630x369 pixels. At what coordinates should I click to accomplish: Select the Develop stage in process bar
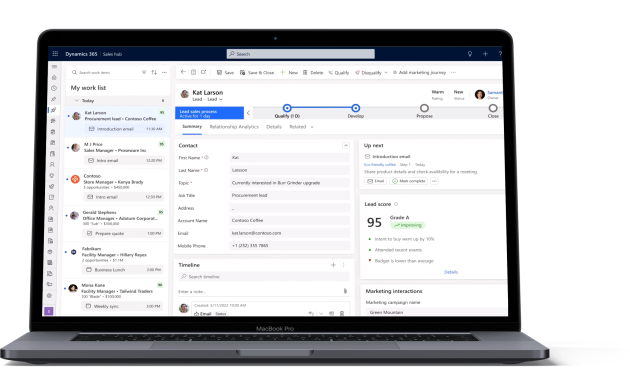(356, 108)
